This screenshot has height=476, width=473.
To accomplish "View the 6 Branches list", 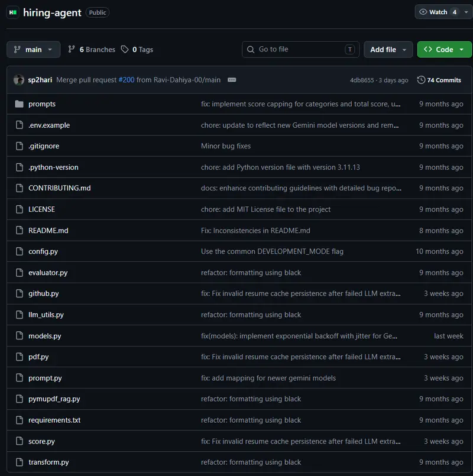I will [x=92, y=50].
